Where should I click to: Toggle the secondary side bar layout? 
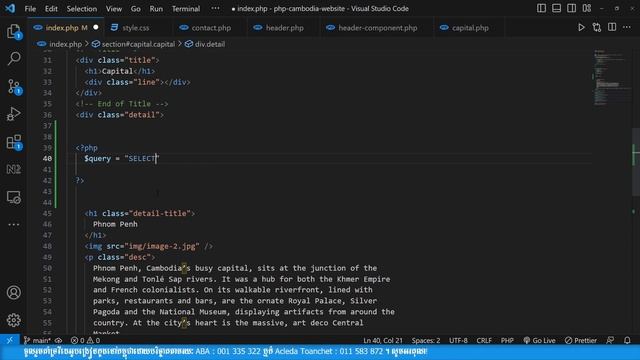pyautogui.click(x=571, y=8)
